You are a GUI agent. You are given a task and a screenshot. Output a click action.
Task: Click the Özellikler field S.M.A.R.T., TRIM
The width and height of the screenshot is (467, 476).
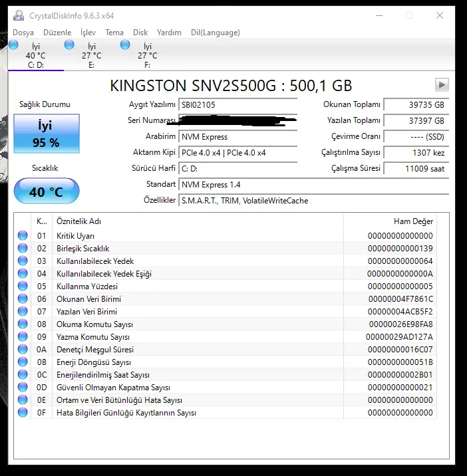313,201
